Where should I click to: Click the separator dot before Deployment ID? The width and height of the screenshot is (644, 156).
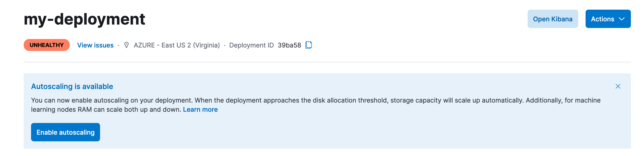coord(224,45)
